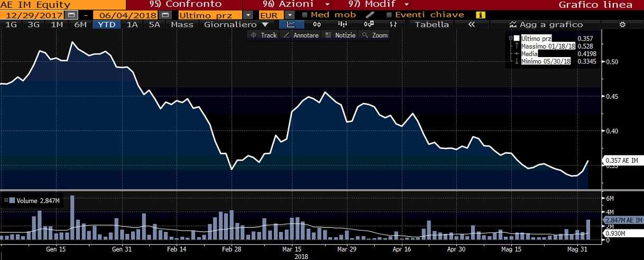Viewport: 644px width, 260px height.
Task: Select the 1M time range tab
Action: 57,24
